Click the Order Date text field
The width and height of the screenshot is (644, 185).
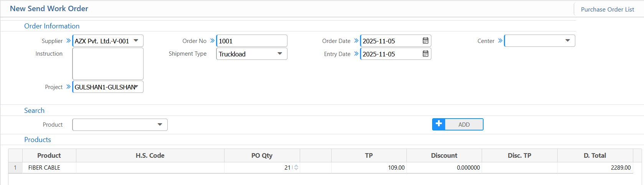tap(391, 41)
